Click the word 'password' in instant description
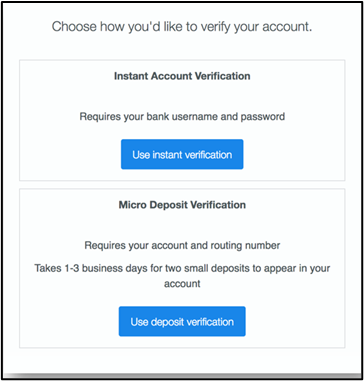The image size is (364, 381). pos(263,117)
